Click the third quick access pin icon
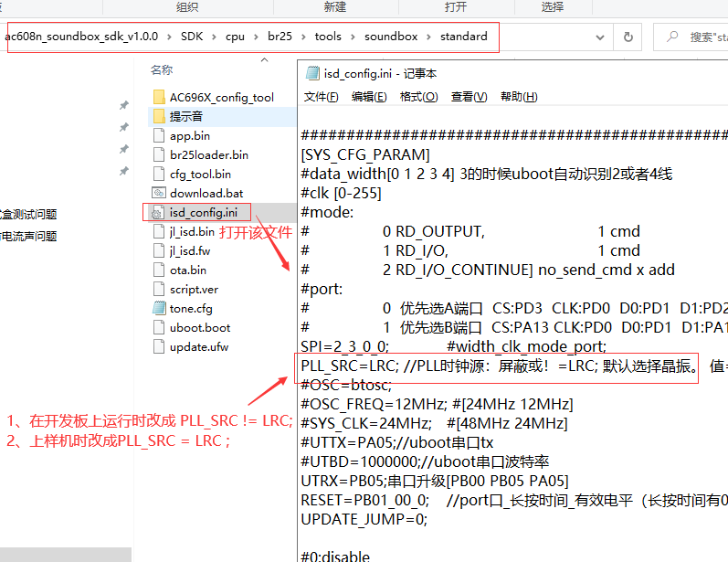This screenshot has height=562, width=728. tap(124, 149)
